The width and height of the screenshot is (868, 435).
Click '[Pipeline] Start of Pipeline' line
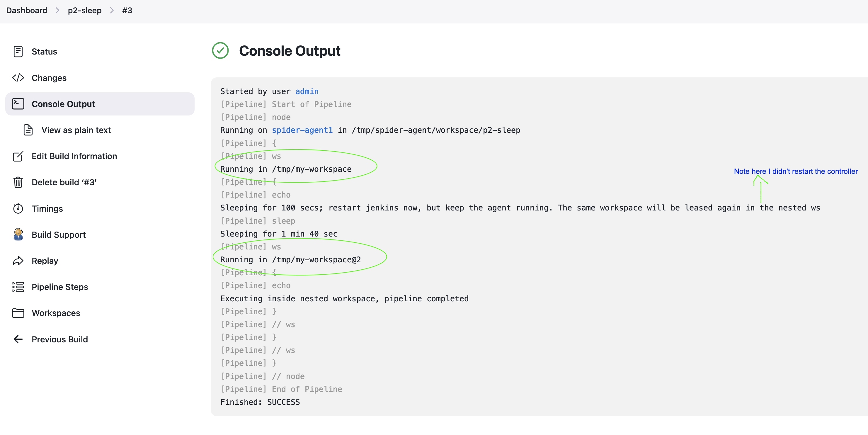[286, 104]
